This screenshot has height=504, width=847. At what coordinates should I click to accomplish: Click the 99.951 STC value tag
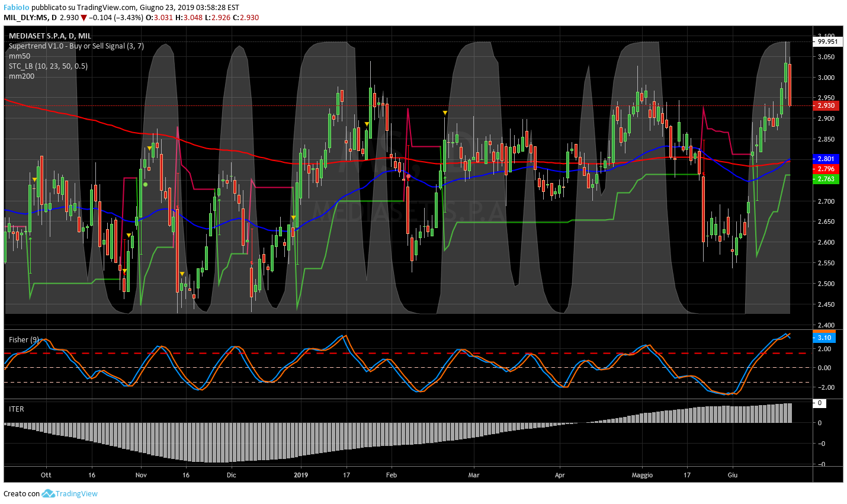pyautogui.click(x=827, y=41)
